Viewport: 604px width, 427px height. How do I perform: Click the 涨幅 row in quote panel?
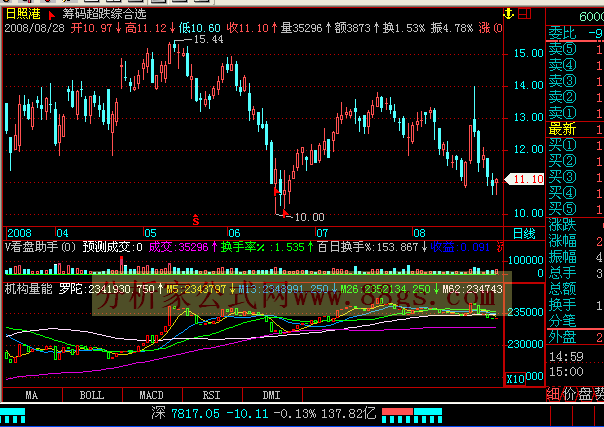576,241
